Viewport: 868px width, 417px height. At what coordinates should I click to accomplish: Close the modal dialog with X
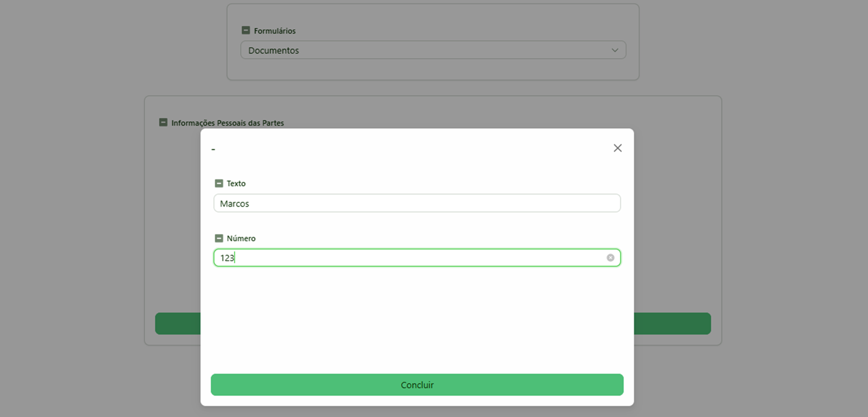point(617,148)
